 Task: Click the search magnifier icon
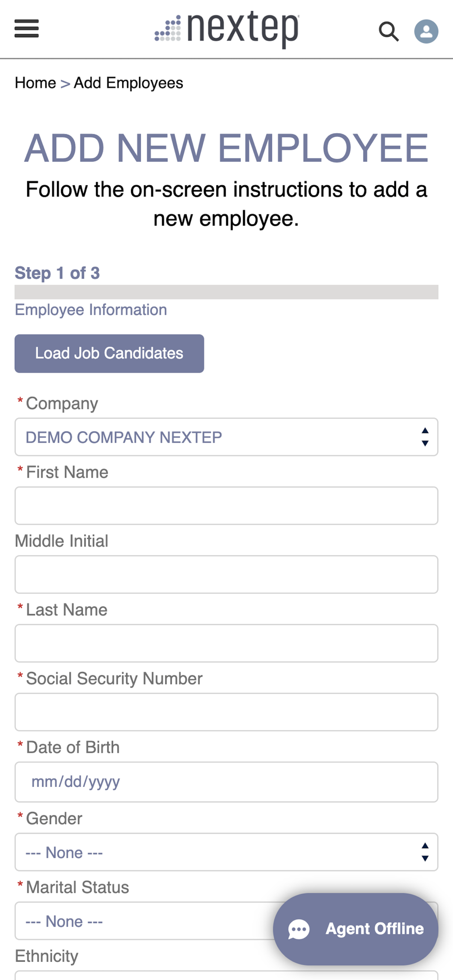388,31
